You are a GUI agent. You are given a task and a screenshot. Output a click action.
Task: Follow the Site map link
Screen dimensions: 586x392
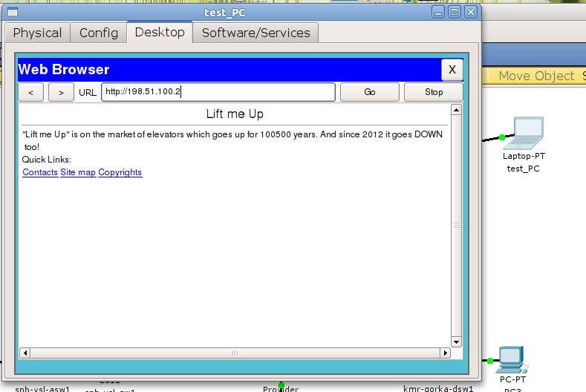pos(78,172)
